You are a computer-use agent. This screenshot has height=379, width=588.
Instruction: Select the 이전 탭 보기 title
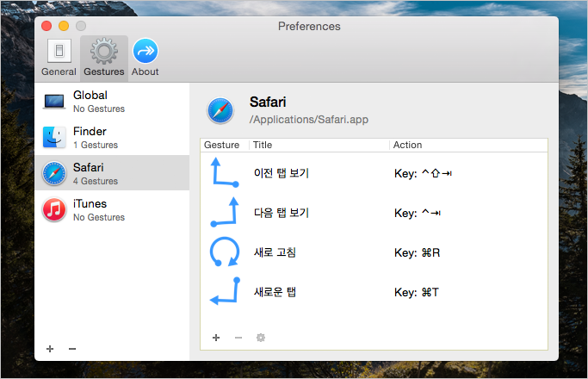pos(282,173)
